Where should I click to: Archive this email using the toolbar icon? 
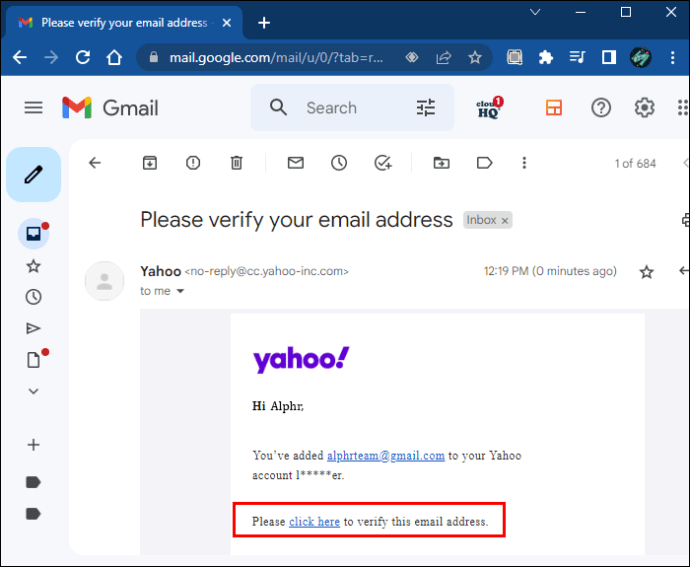tap(149, 163)
